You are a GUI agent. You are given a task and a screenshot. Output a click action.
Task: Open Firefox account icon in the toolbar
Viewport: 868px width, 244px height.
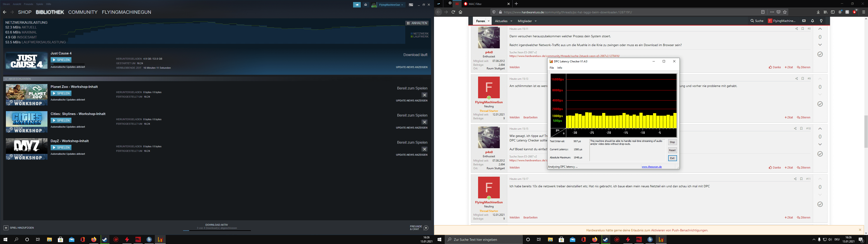[x=840, y=12]
